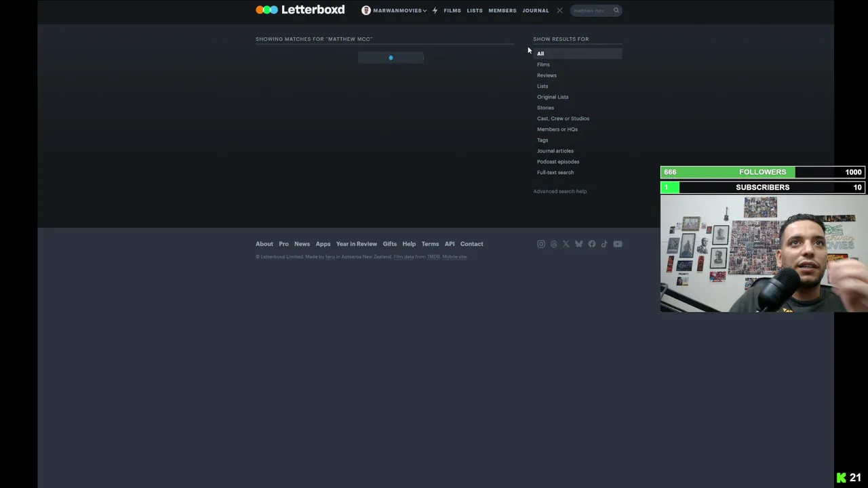
Task: Open the LISTS menu
Action: click(475, 10)
